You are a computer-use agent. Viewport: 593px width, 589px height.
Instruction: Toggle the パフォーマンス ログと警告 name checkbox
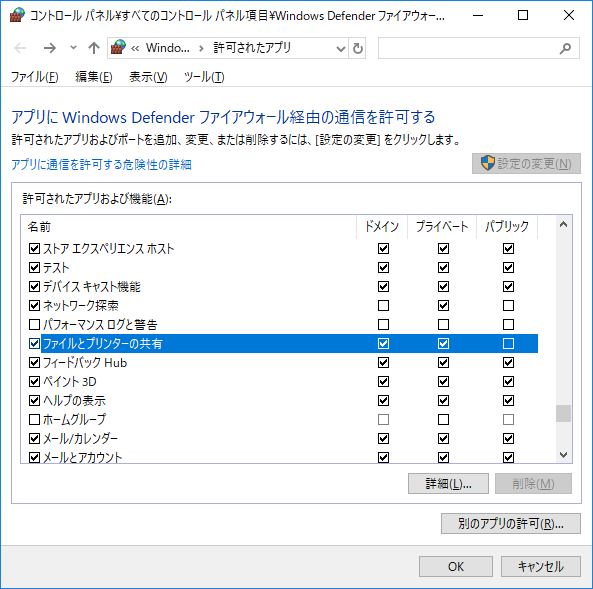point(34,324)
